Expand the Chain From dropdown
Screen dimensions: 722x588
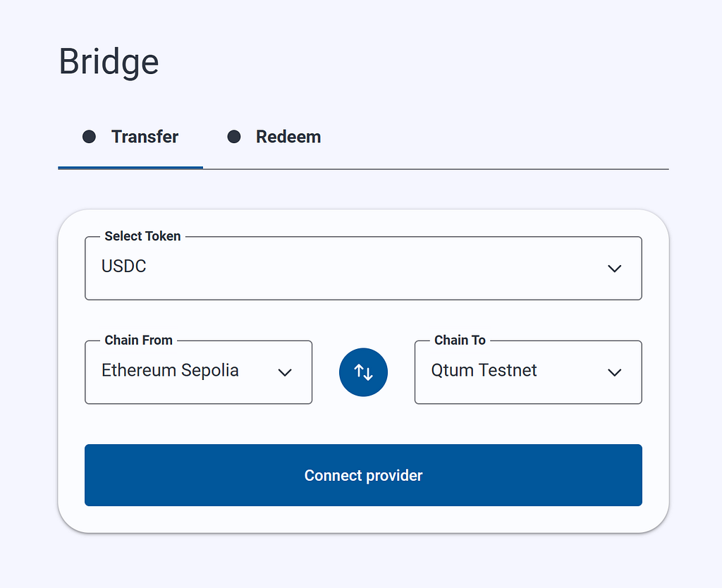pyautogui.click(x=198, y=372)
